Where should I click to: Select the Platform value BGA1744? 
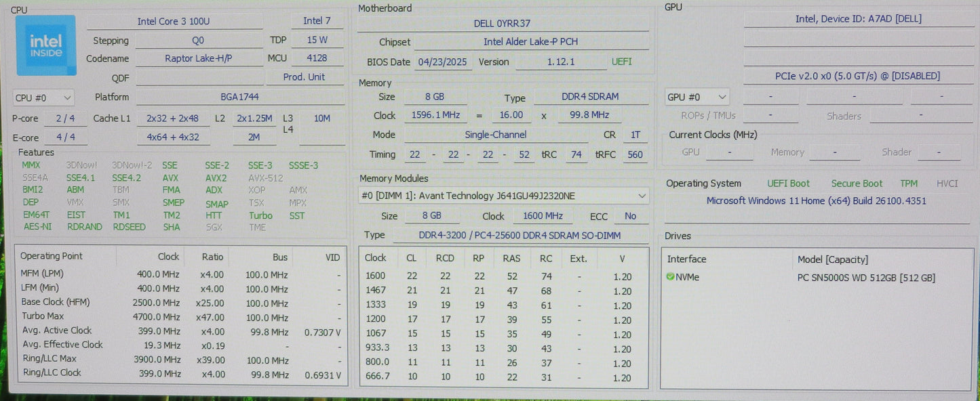click(240, 98)
